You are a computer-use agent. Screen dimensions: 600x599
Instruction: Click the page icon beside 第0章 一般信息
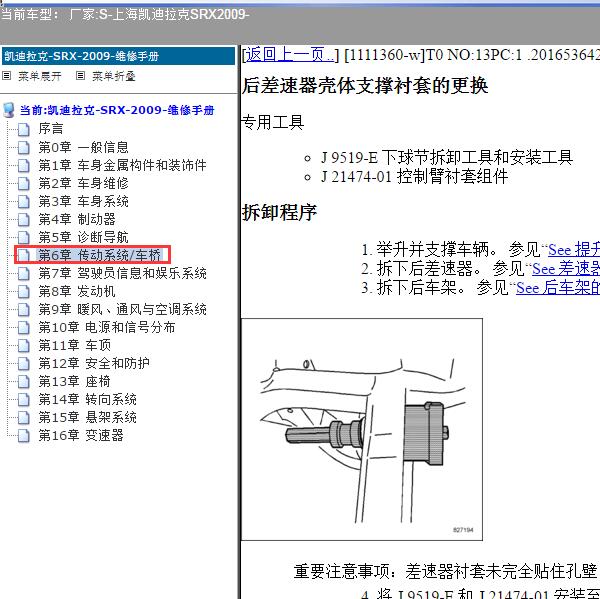click(24, 147)
